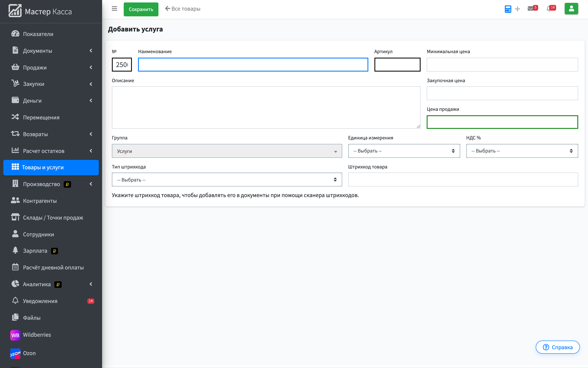The height and width of the screenshot is (368, 588).
Task: Open Производство menu item
Action: tap(51, 184)
